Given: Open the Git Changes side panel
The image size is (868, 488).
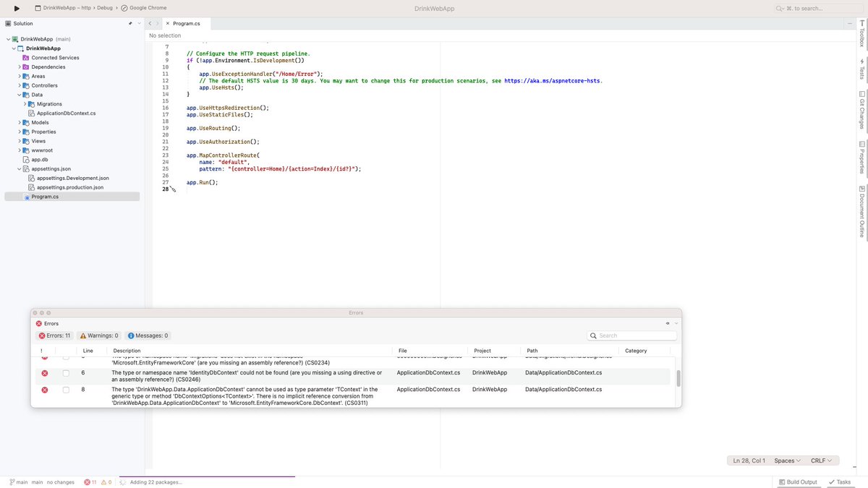Looking at the screenshot, I should (x=861, y=110).
